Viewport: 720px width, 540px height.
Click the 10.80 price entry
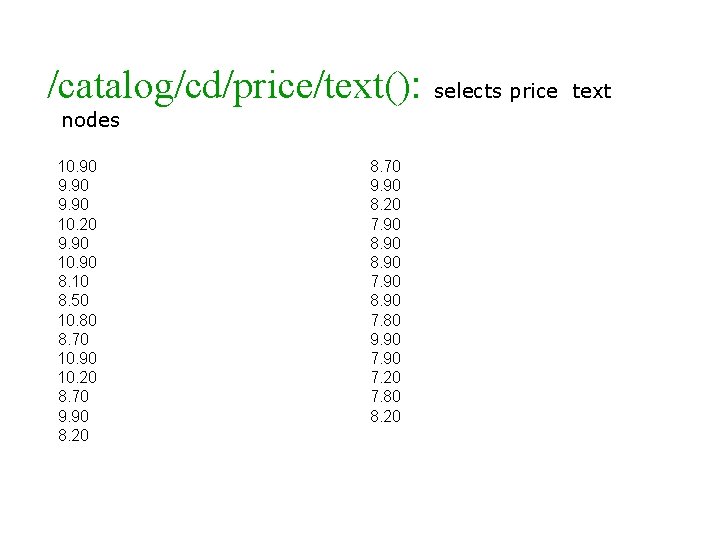pyautogui.click(x=78, y=320)
